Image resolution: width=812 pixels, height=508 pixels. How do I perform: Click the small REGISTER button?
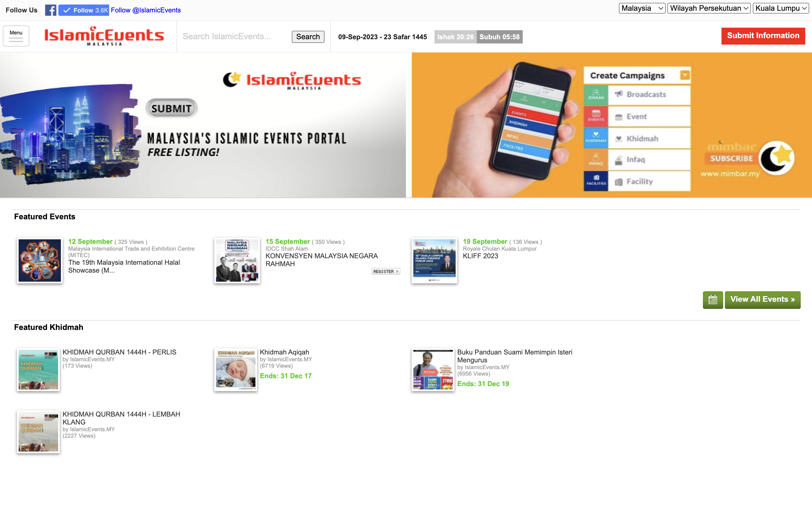tap(386, 271)
